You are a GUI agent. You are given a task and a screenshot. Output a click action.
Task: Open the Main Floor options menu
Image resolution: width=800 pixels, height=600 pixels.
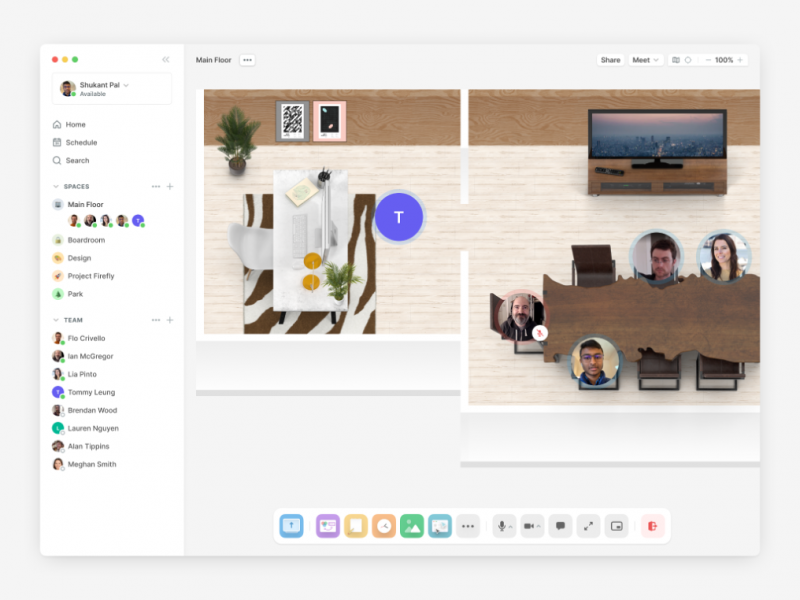(x=247, y=59)
